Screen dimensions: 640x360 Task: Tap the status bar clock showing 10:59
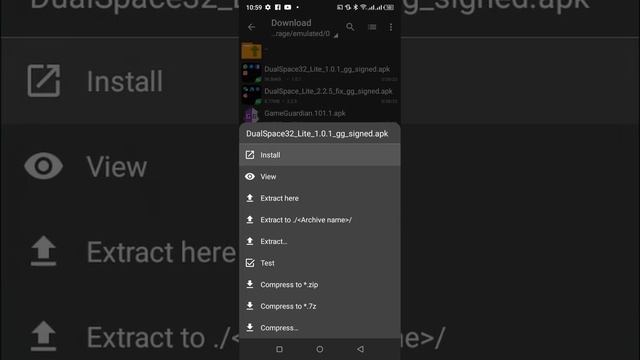tap(254, 7)
